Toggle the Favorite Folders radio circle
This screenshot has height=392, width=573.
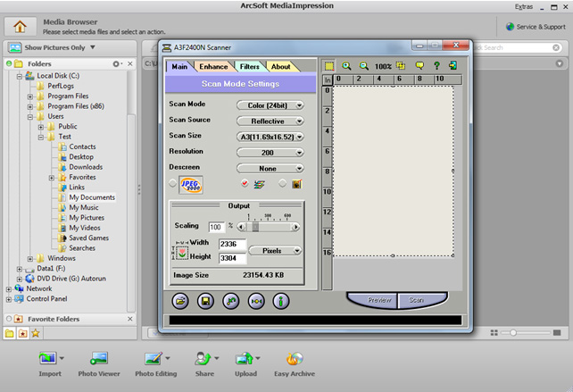click(x=9, y=319)
